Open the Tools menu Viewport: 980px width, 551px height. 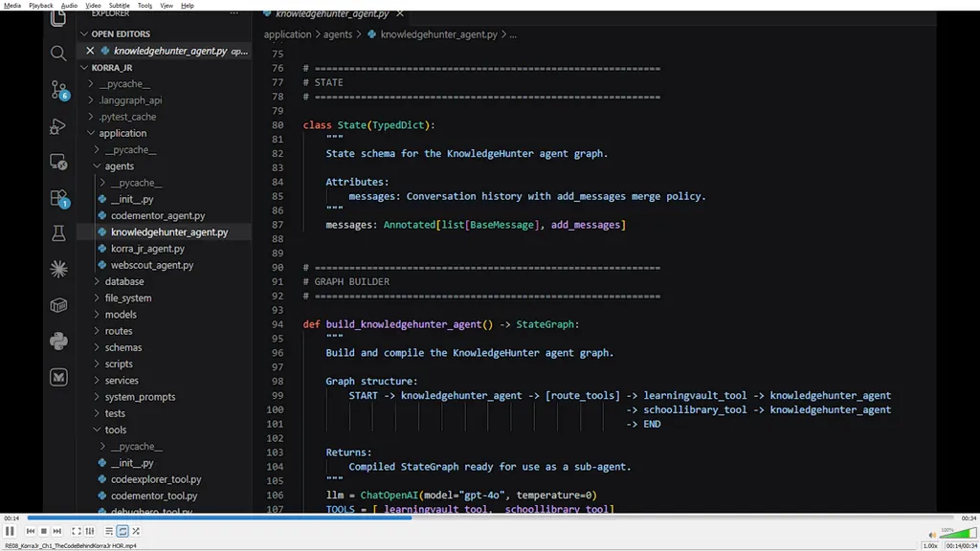(x=145, y=5)
